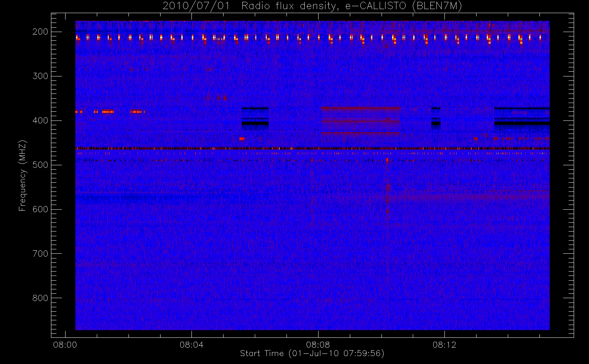Click the 'Start Time (01-Jul-10 07:59:56)' label
This screenshot has height=364, width=589.
coord(312,353)
